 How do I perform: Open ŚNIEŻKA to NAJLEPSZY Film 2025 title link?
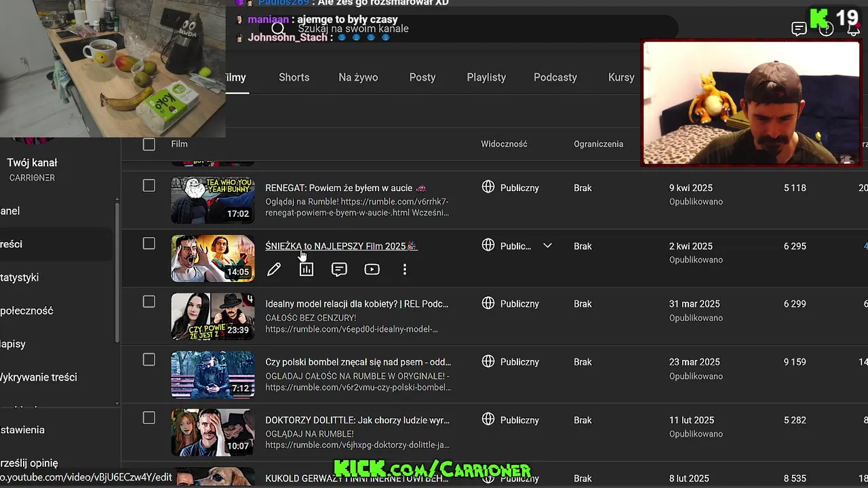point(341,246)
